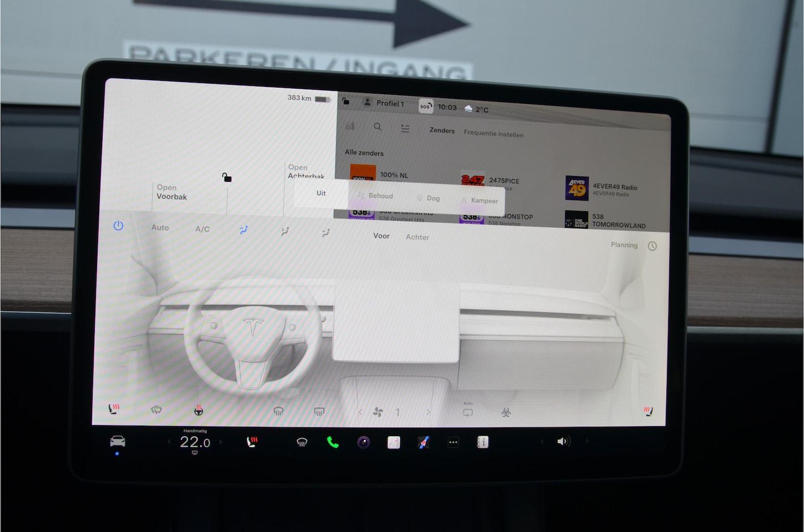Lower cabin temperature with left arrow
Screen dimensions: 804x532
point(170,442)
